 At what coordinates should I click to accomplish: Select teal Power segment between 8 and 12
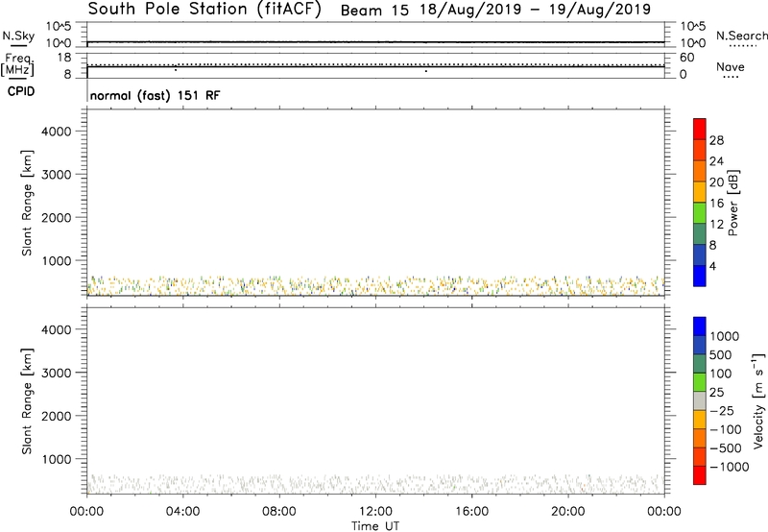point(700,234)
